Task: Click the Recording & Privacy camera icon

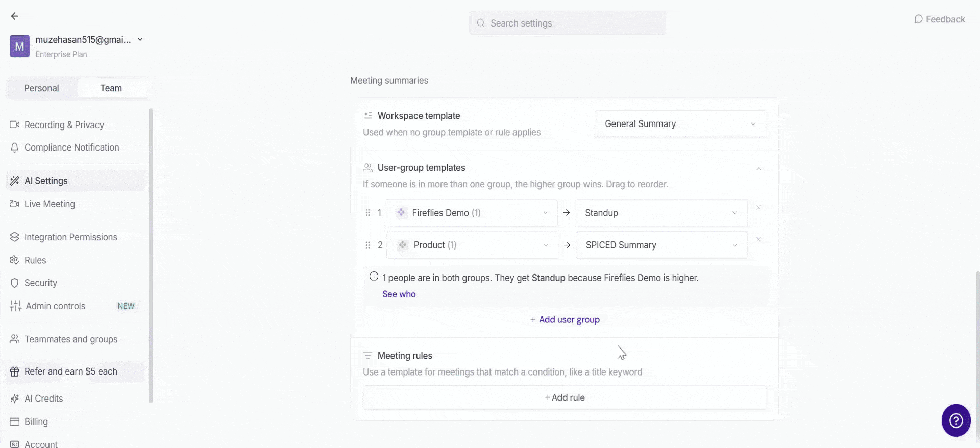Action: point(15,125)
